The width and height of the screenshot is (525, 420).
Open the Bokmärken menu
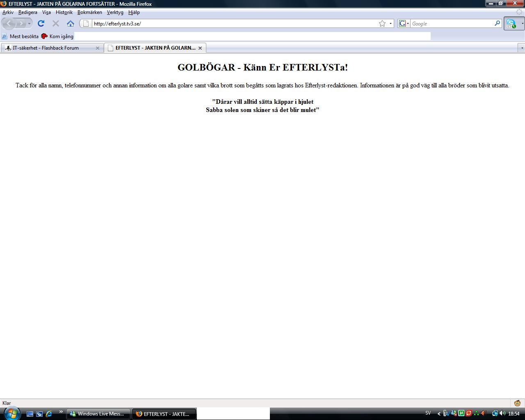pyautogui.click(x=89, y=12)
